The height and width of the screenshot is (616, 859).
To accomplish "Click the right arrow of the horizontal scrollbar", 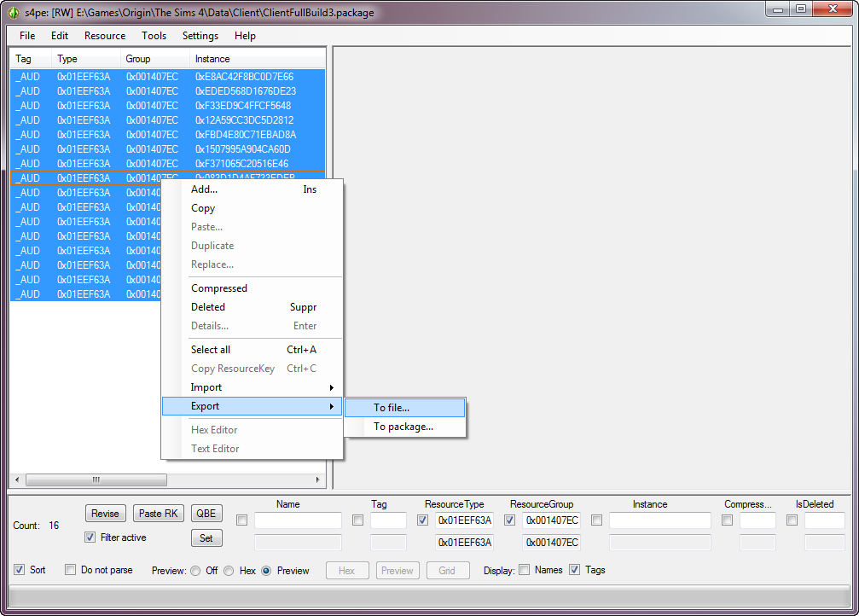I will pyautogui.click(x=317, y=480).
